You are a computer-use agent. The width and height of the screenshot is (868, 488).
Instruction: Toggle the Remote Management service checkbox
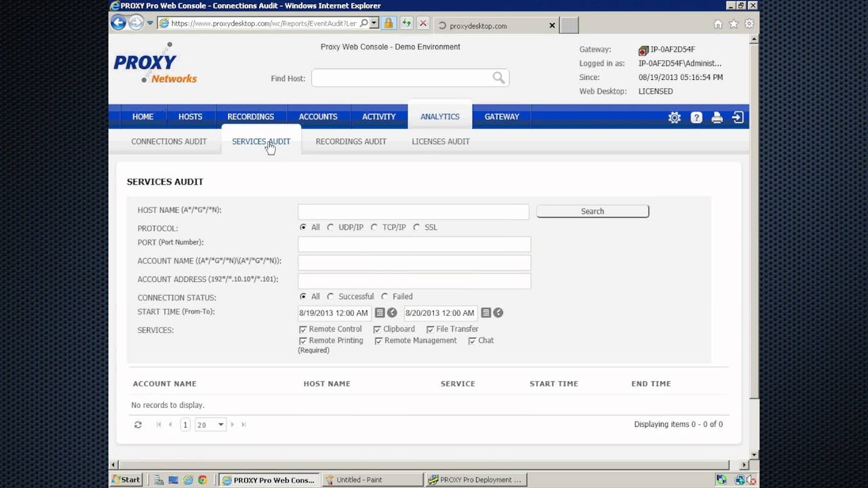[378, 341]
